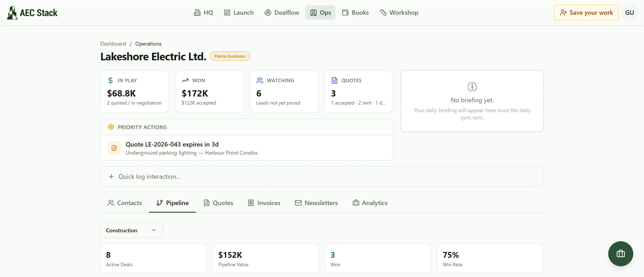Click the brain icon in briefing panel

click(472, 87)
